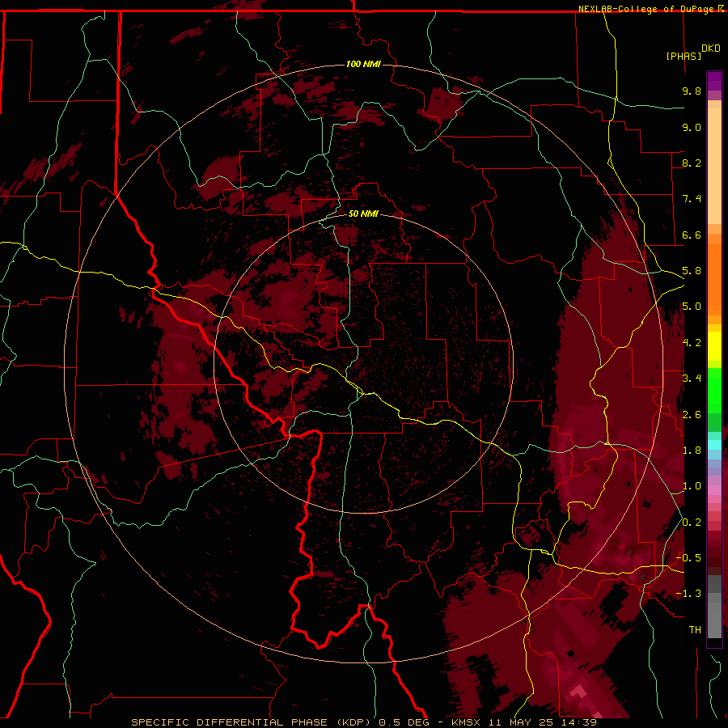Viewport: 728px width, 728px height.
Task: Click the 1.0 value on the color scale
Action: tap(692, 486)
